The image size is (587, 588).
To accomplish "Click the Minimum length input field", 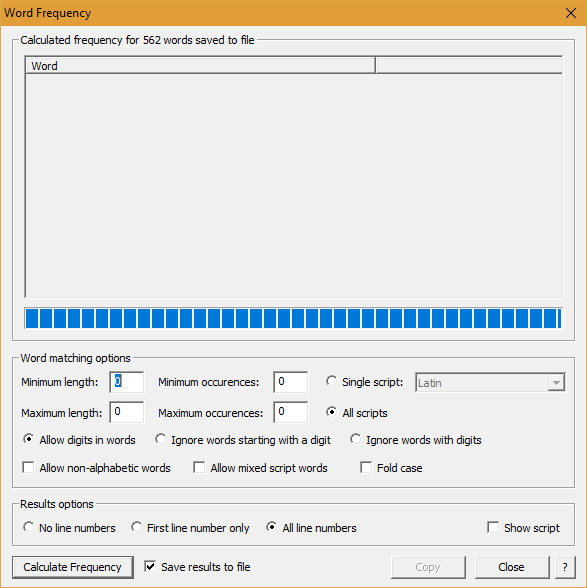I will click(126, 382).
